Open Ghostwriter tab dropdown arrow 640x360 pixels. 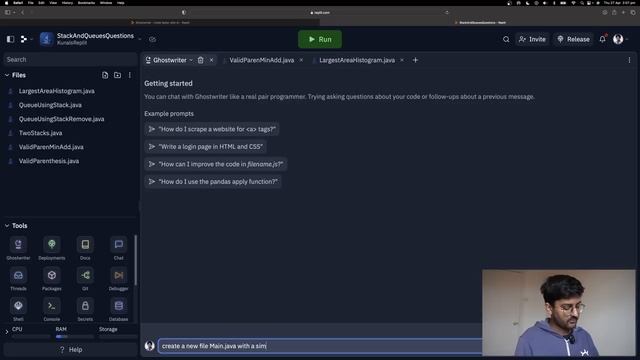coord(191,60)
